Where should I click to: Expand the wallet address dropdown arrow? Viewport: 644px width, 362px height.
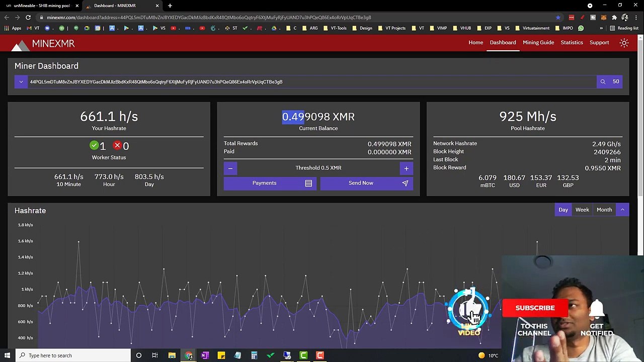pos(21,81)
